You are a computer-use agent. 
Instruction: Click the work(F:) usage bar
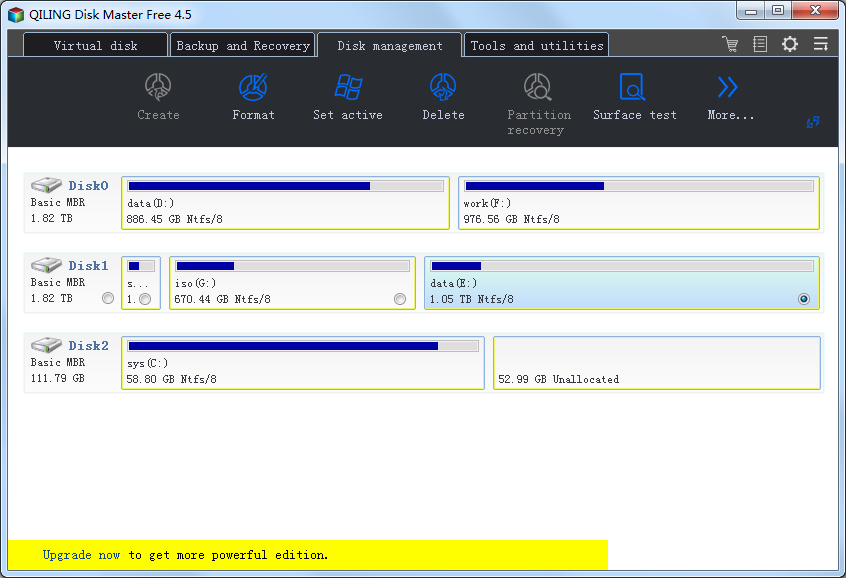(639, 186)
